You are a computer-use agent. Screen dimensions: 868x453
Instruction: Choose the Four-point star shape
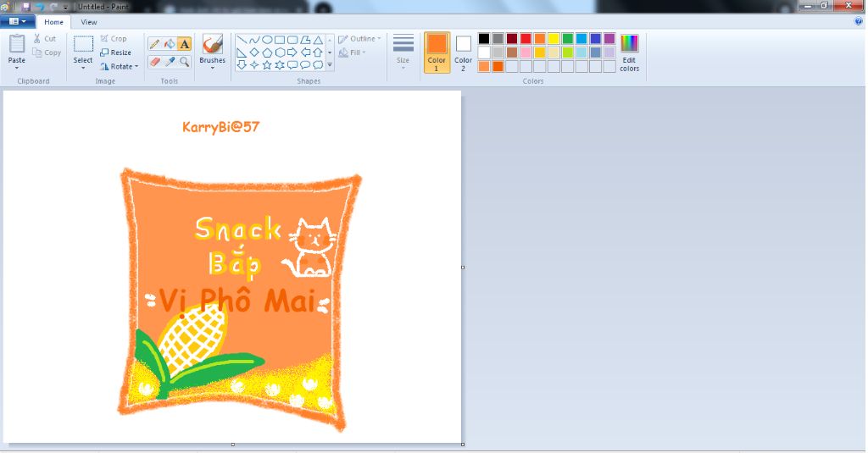point(254,64)
